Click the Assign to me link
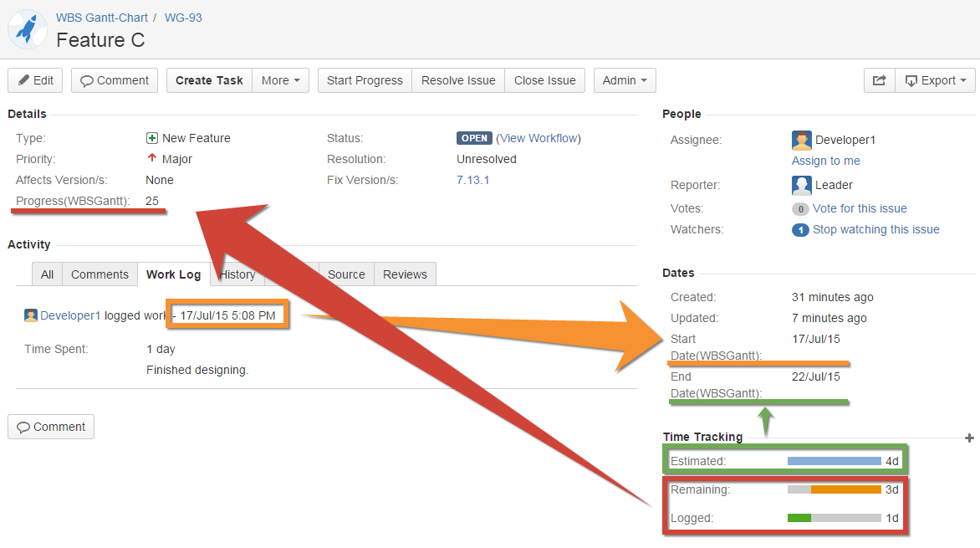The height and width of the screenshot is (548, 980). pyautogui.click(x=825, y=161)
